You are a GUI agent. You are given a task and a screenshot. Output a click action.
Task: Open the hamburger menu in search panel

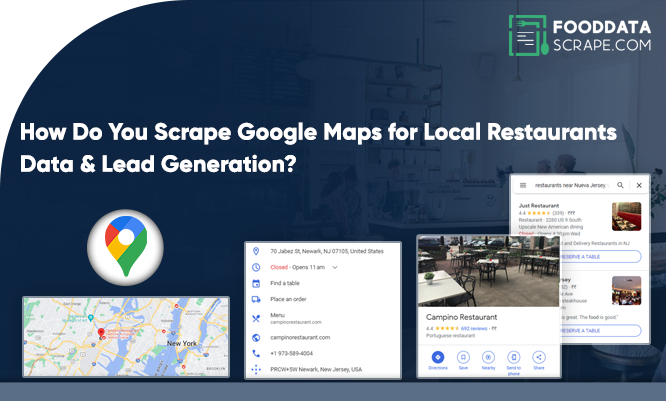click(522, 185)
